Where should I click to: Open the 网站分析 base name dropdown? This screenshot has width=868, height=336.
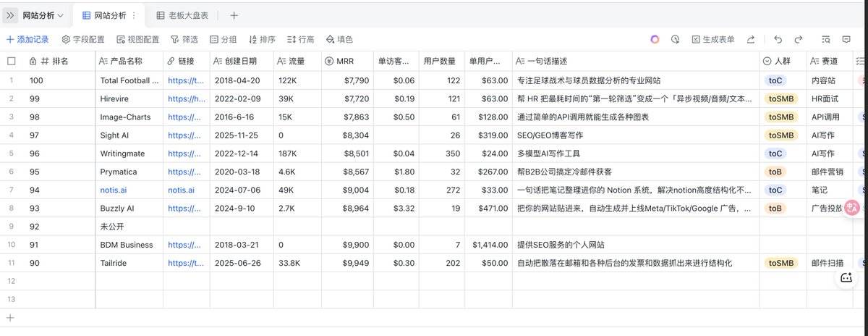(x=43, y=15)
